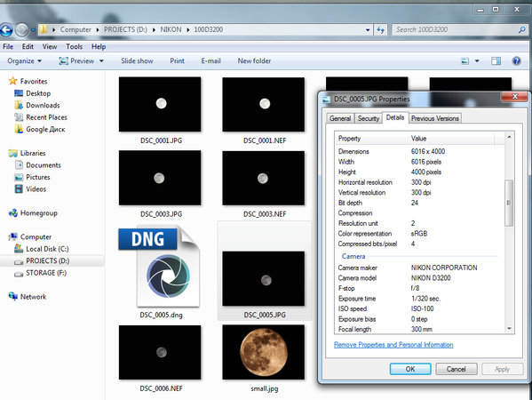
Task: Expand the address bar history dropdown
Action: (x=368, y=30)
